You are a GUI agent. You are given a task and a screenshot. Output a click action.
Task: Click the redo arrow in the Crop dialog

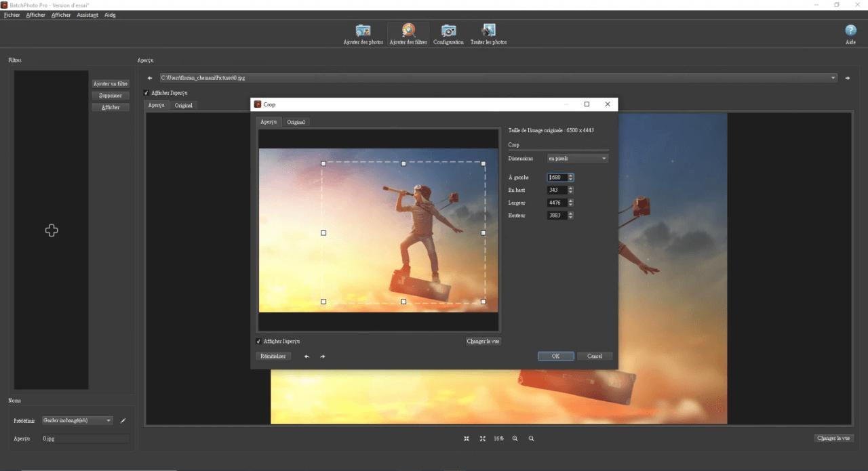[322, 356]
